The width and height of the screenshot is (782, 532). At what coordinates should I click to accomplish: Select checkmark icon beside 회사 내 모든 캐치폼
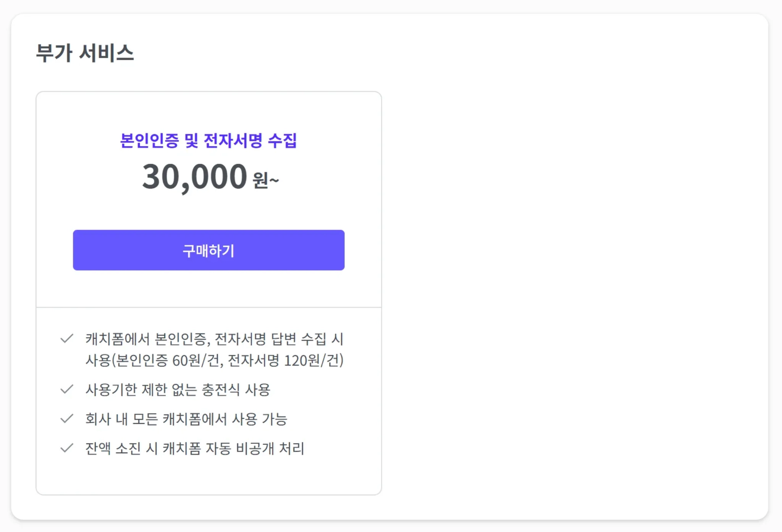[67, 419]
